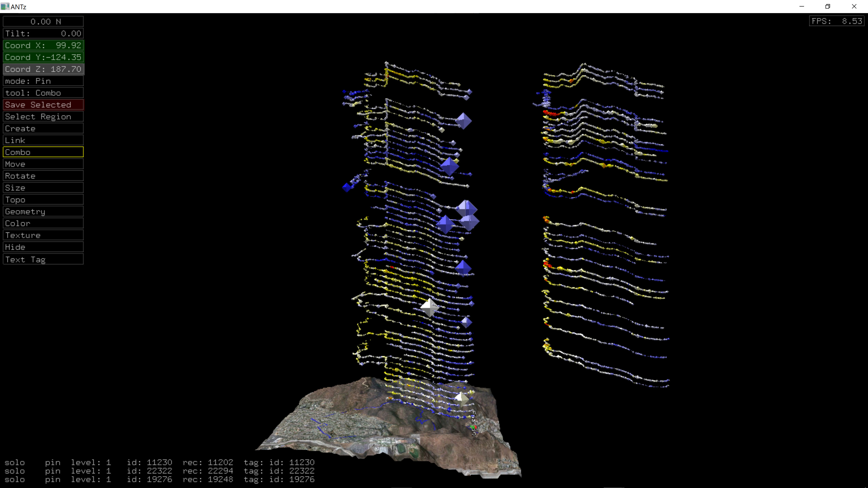The height and width of the screenshot is (488, 868).
Task: Select the Create tool
Action: [x=43, y=128]
